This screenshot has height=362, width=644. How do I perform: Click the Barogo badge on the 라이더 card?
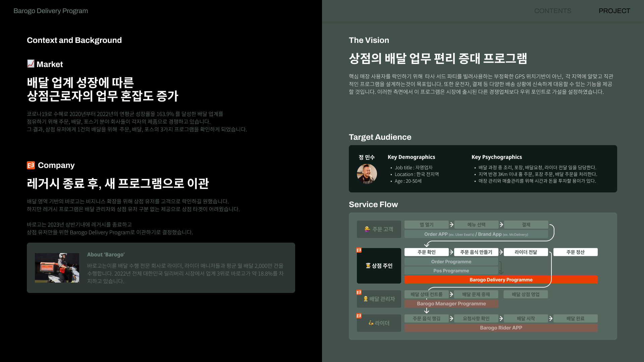359,316
